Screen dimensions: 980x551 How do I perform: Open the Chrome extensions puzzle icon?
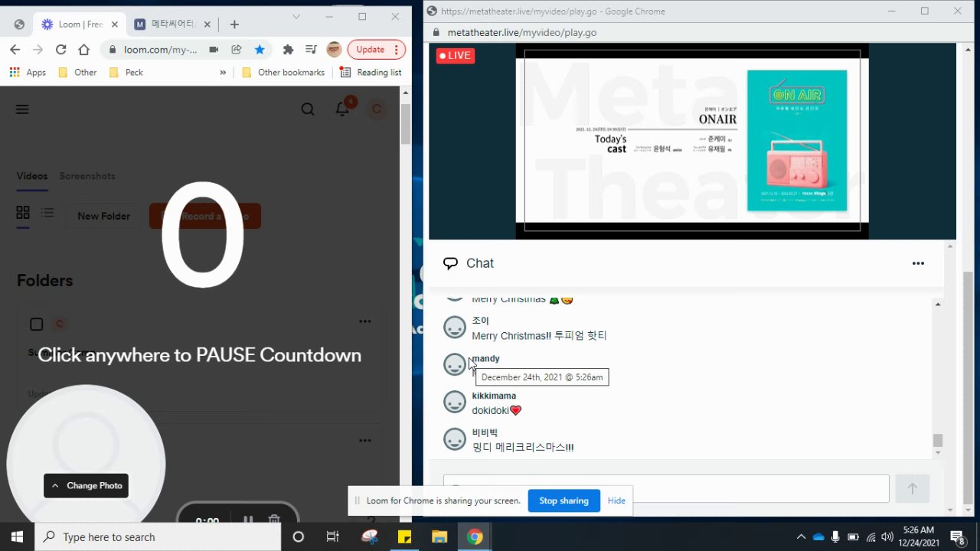coord(288,50)
